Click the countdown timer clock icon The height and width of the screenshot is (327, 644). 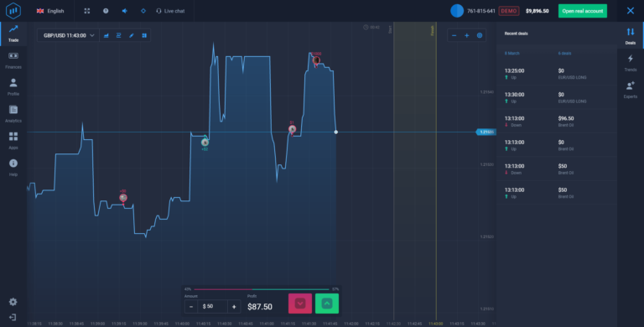[x=366, y=27]
